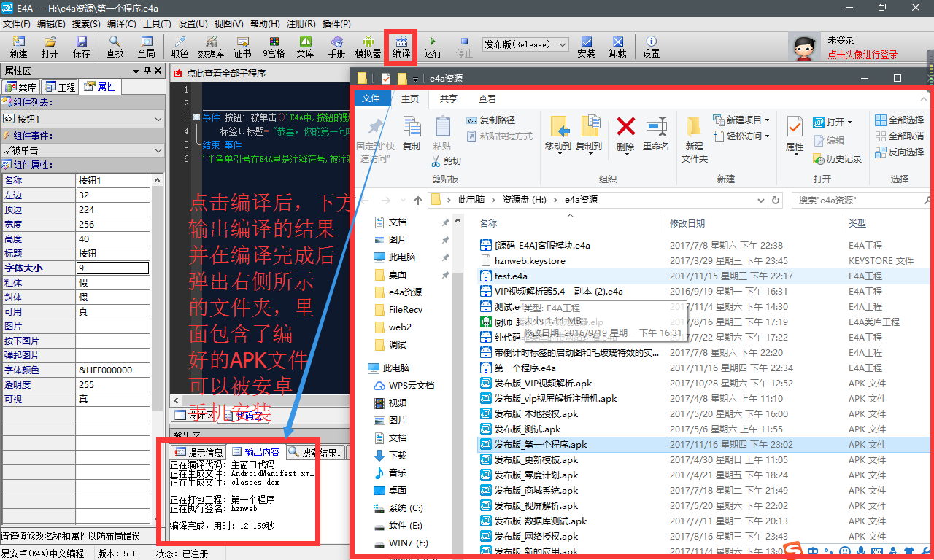
Task: Click the 运行 run icon
Action: tap(433, 47)
